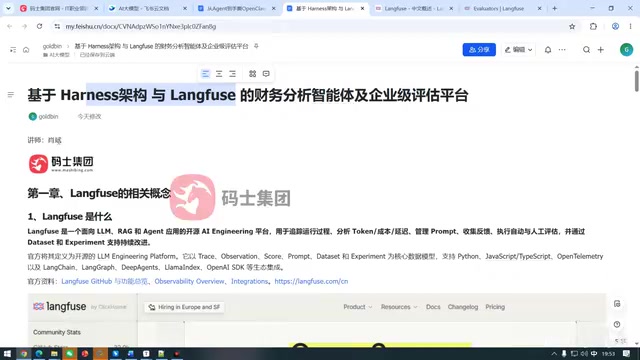
Task: Search within Feishu docs
Action: [586, 50]
